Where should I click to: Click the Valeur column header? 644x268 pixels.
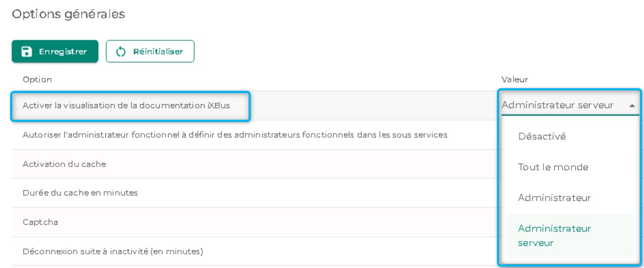click(514, 80)
